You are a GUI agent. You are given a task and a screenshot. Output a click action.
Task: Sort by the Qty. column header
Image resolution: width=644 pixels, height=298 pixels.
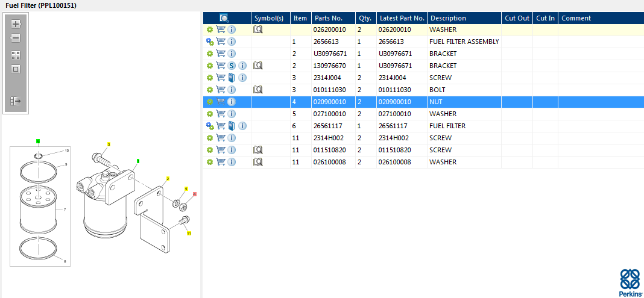click(x=365, y=18)
